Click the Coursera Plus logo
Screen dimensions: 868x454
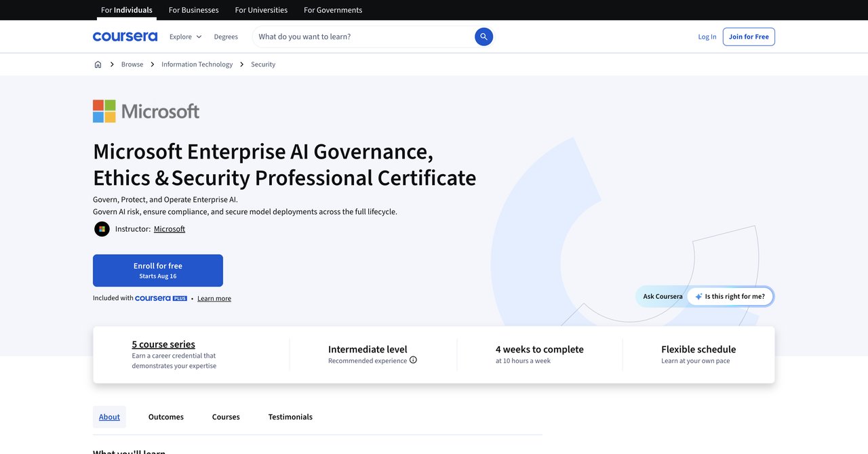click(x=161, y=298)
